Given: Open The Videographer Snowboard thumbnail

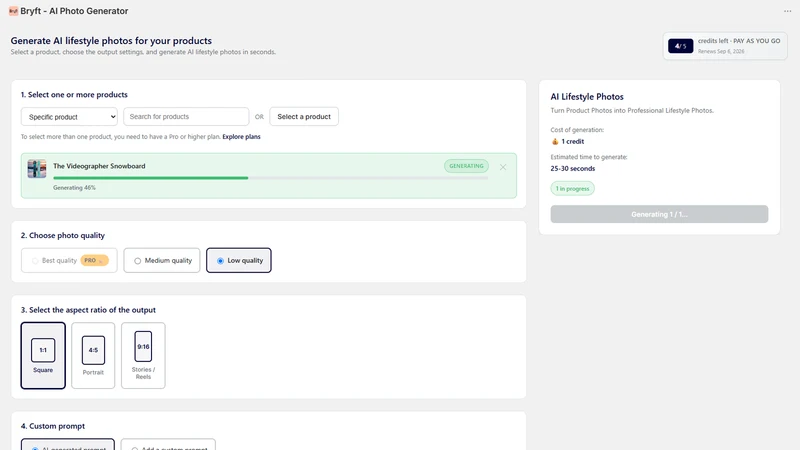Looking at the screenshot, I should point(37,168).
